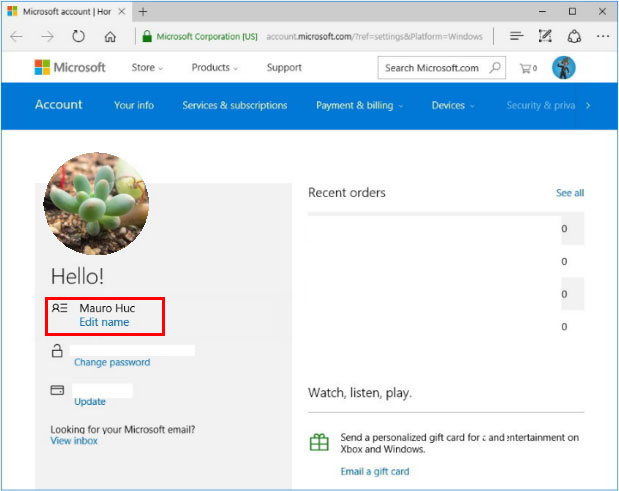Image resolution: width=619 pixels, height=491 pixels.
Task: Open the View inbox link
Action: click(x=74, y=441)
